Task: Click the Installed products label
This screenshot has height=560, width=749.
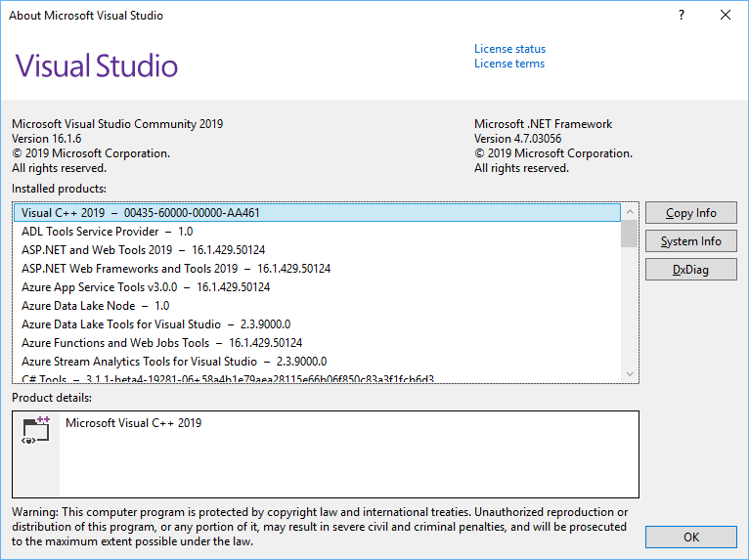Action: [60, 189]
